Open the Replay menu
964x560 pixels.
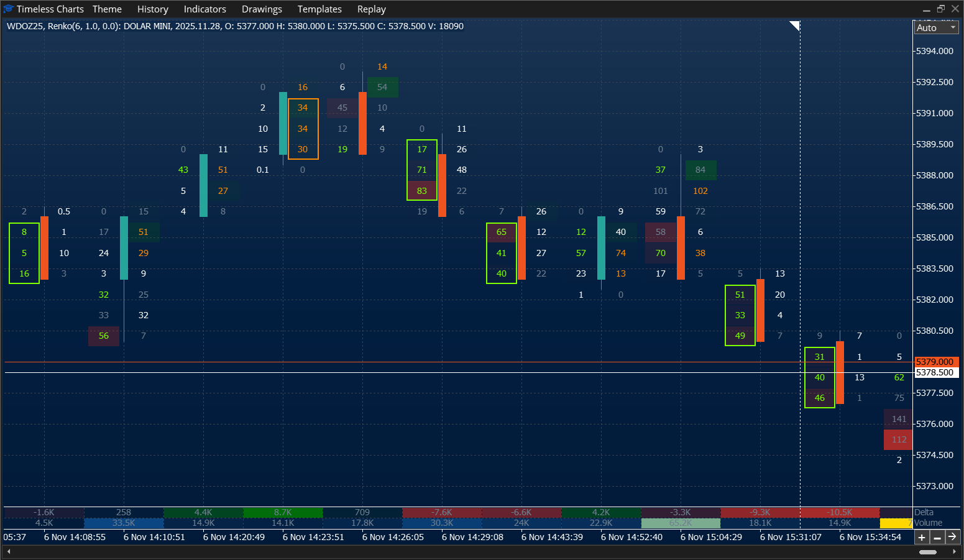371,9
